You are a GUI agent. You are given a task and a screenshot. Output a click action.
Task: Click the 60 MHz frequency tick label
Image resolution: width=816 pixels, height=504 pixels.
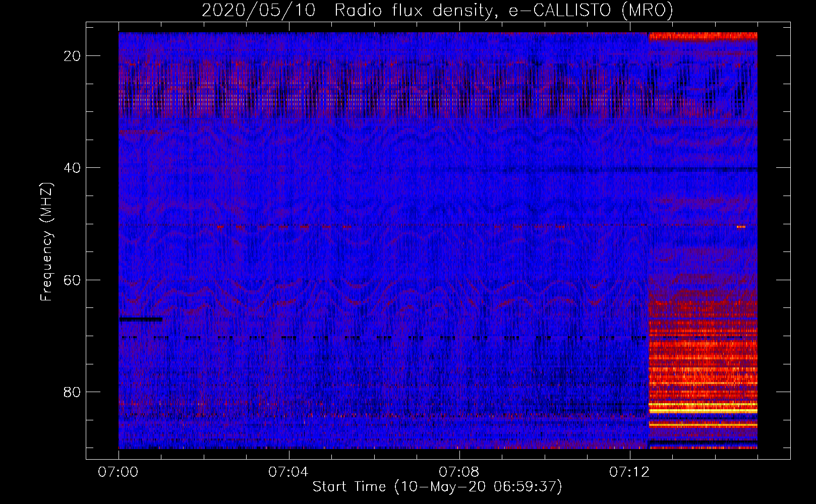point(72,280)
